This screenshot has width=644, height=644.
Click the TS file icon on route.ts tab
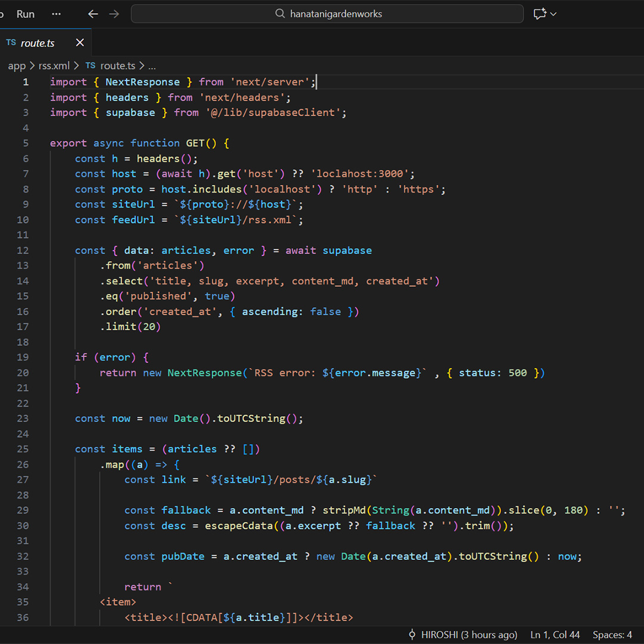(x=11, y=43)
